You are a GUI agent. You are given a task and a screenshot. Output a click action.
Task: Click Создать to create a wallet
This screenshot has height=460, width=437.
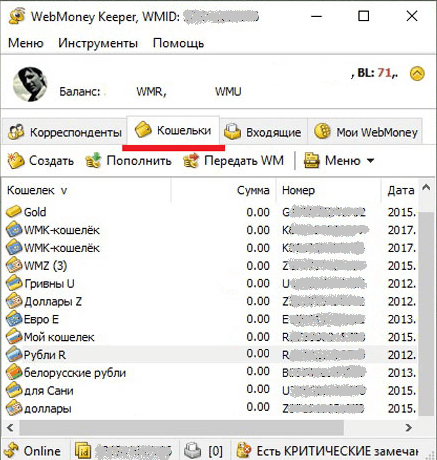[41, 161]
